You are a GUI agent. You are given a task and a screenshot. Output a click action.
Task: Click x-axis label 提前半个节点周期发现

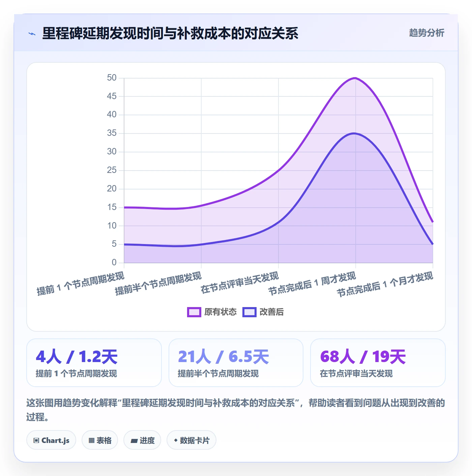click(158, 284)
